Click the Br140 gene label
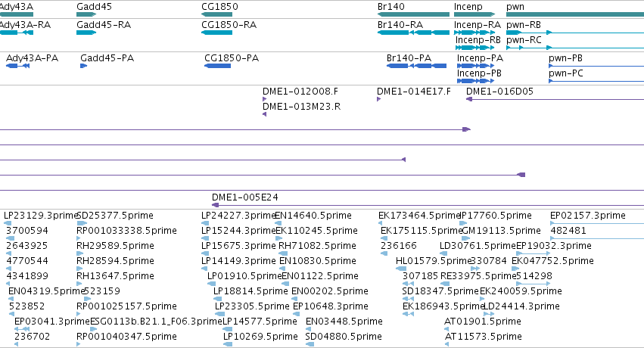 click(x=391, y=7)
